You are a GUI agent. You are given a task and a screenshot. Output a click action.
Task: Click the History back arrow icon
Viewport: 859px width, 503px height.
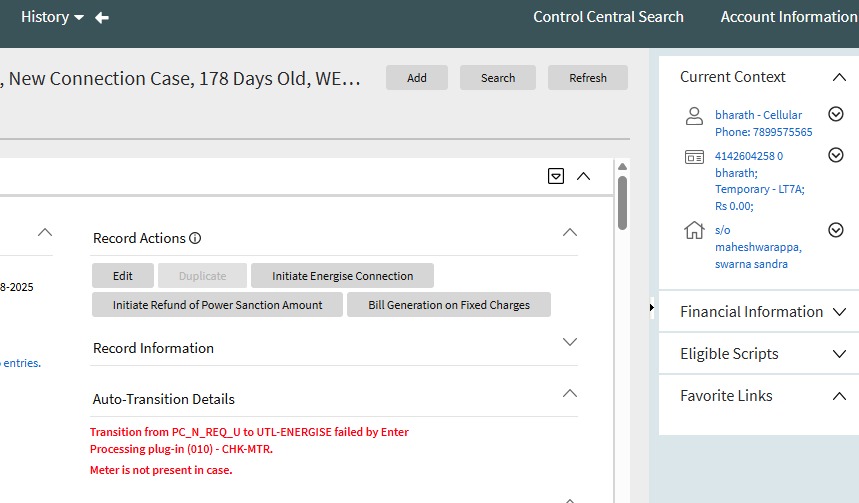pyautogui.click(x=102, y=17)
